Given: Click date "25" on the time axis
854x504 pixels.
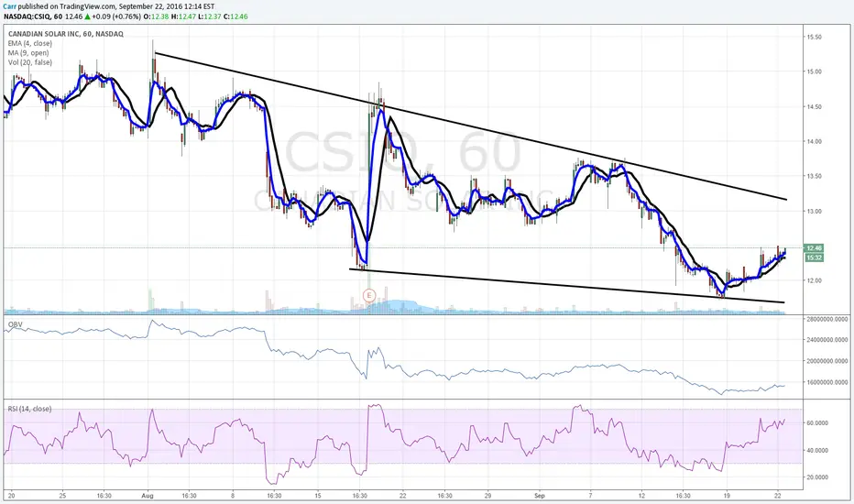Looking at the screenshot, I should tap(62, 496).
